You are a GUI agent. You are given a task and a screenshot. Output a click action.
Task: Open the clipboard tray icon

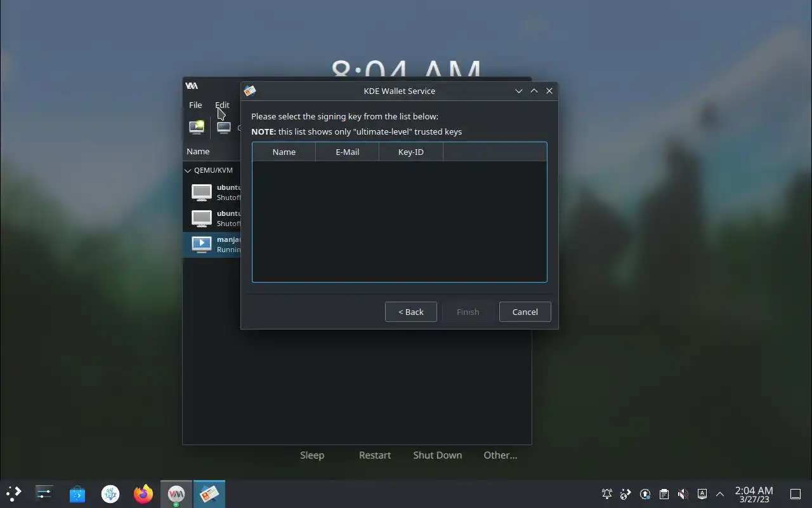[664, 494]
